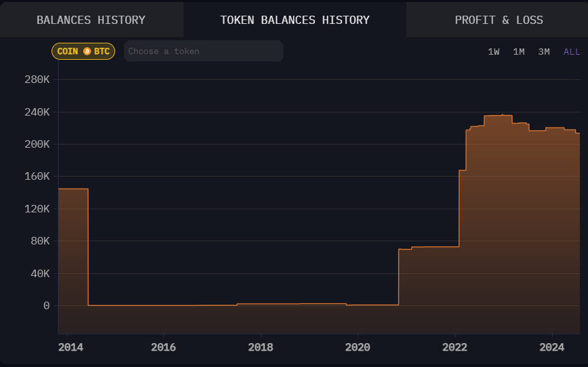Switch to Token Balances History tab
This screenshot has height=367, width=588.
[x=295, y=20]
